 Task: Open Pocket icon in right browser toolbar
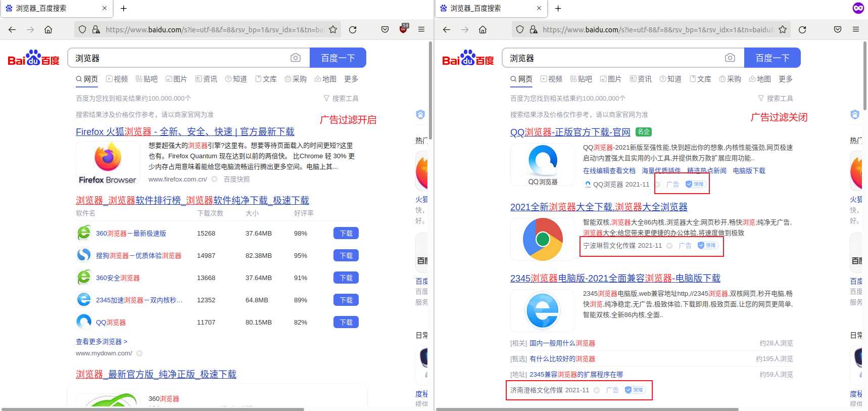[838, 30]
